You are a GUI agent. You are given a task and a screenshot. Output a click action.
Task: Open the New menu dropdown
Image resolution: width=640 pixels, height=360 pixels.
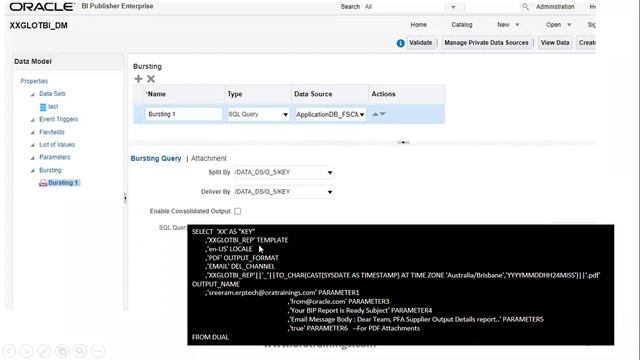coord(517,25)
